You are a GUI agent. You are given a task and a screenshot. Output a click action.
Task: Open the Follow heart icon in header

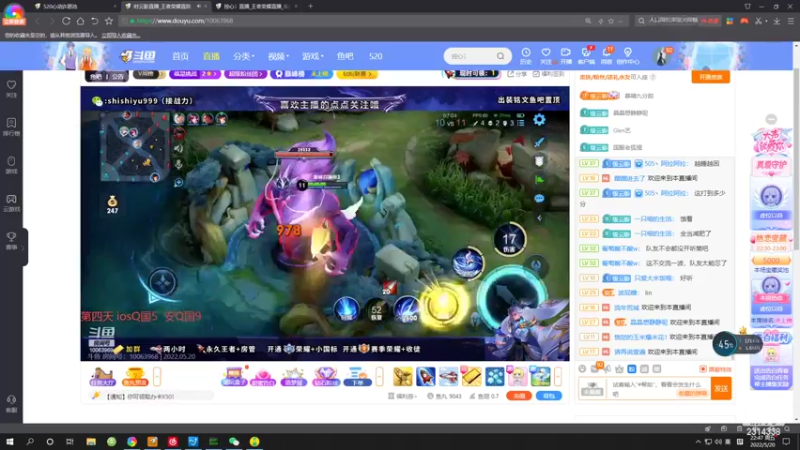(x=545, y=55)
